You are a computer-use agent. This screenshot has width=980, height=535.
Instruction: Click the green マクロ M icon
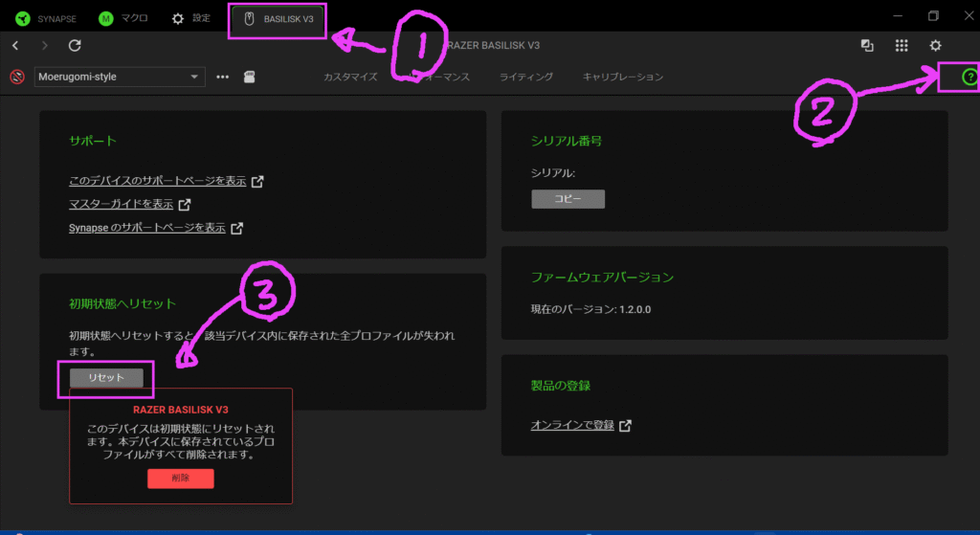coord(105,19)
